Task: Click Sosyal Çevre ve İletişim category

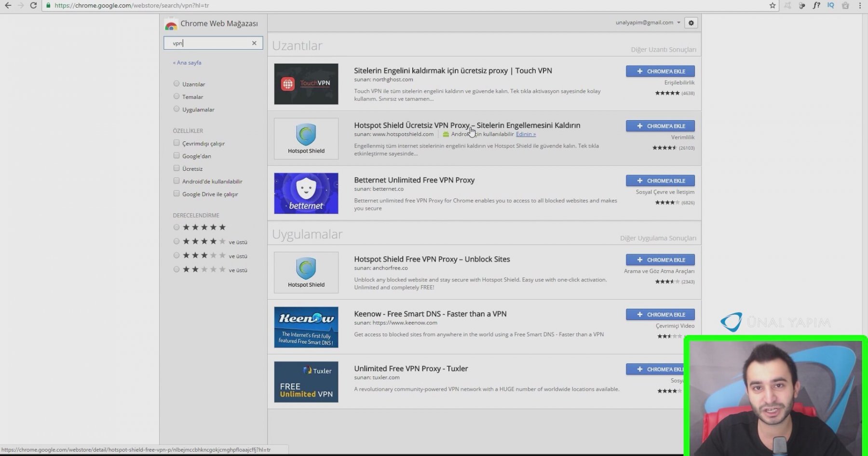Action: (665, 192)
